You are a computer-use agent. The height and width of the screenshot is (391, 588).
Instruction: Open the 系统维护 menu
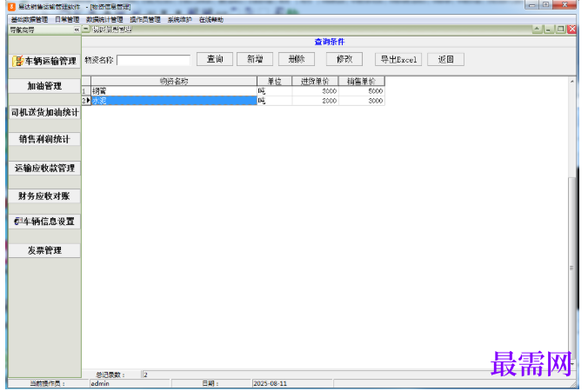(180, 20)
